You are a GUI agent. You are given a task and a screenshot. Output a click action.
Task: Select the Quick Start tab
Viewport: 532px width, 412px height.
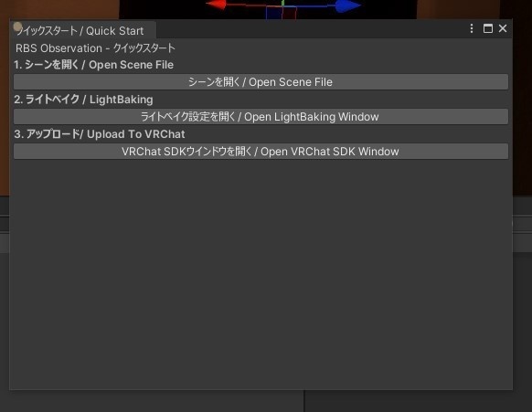[x=83, y=30]
